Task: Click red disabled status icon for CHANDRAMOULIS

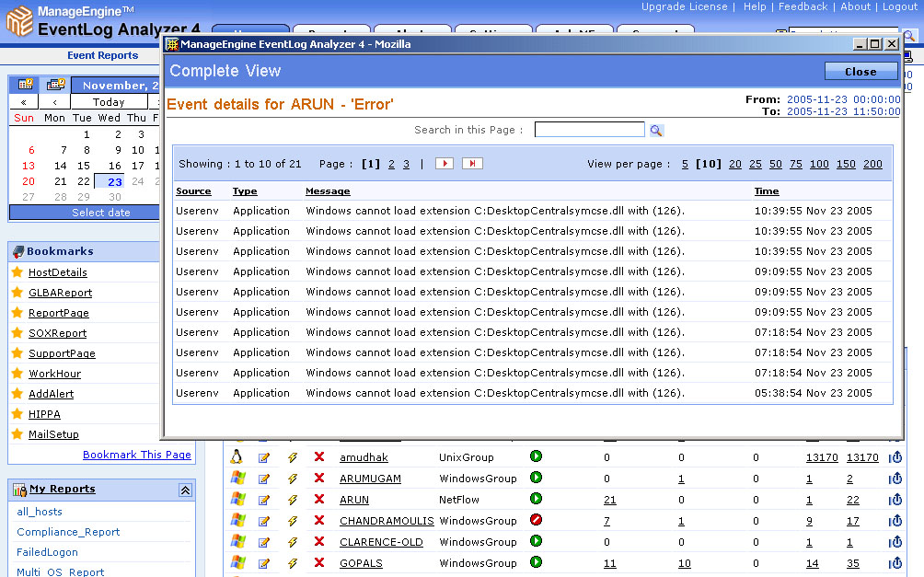Action: [536, 520]
